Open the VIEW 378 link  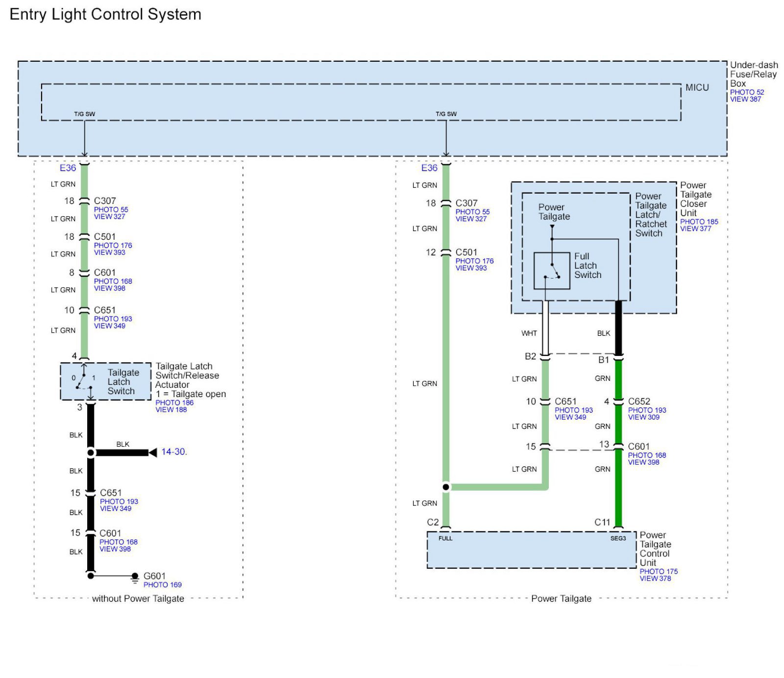click(x=655, y=578)
